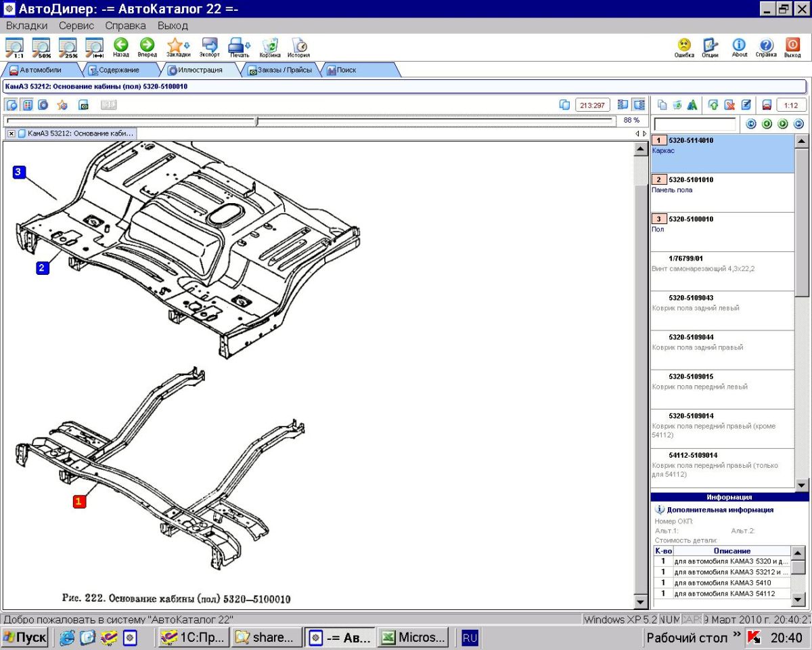Click the Экспорт toolbar icon
This screenshot has width=812, height=650.
click(210, 47)
